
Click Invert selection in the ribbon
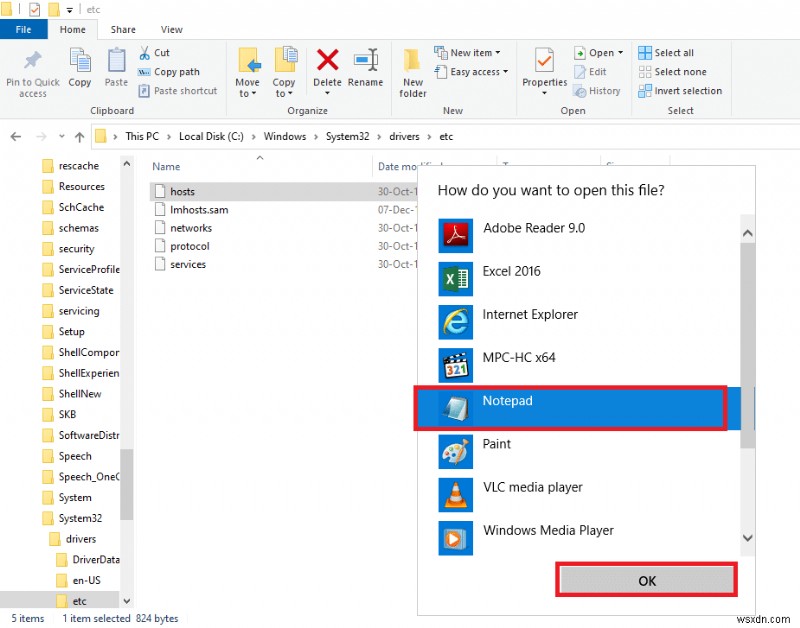680,91
